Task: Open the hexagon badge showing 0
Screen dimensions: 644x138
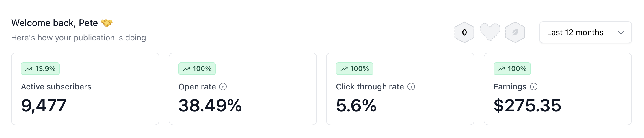Action: pyautogui.click(x=464, y=32)
